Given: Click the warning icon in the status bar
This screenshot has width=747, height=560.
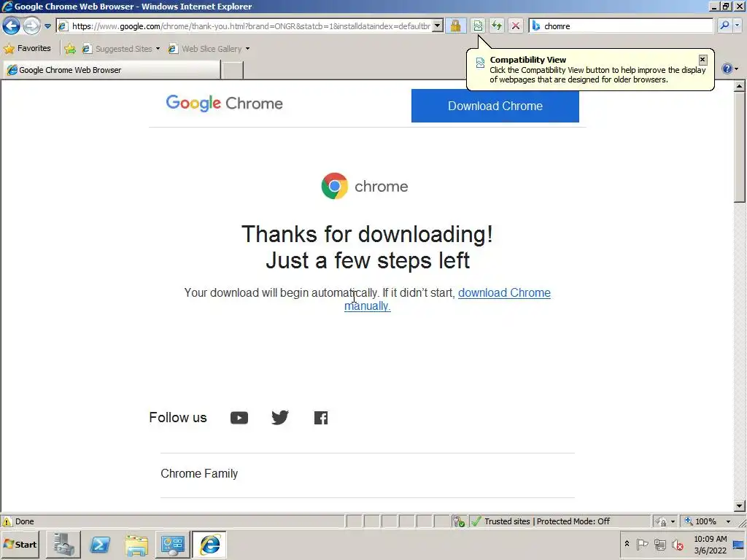Looking at the screenshot, I should (7, 522).
